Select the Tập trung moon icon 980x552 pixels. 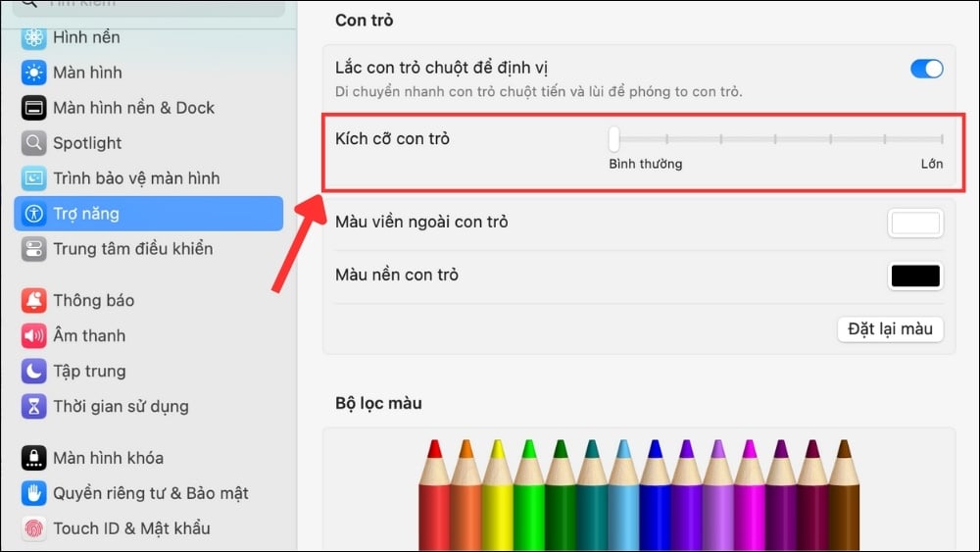[x=34, y=371]
